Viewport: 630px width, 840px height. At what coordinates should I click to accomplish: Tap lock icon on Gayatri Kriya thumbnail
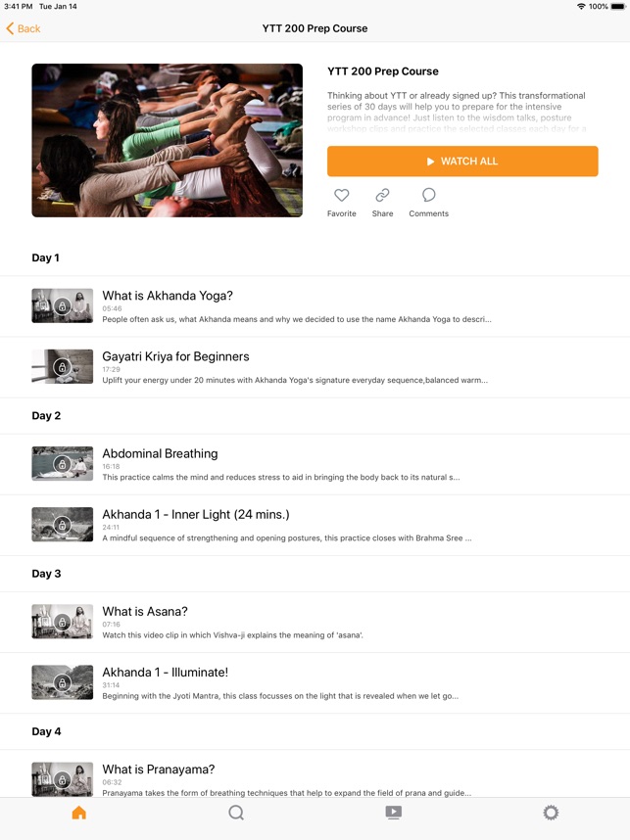[x=62, y=367]
